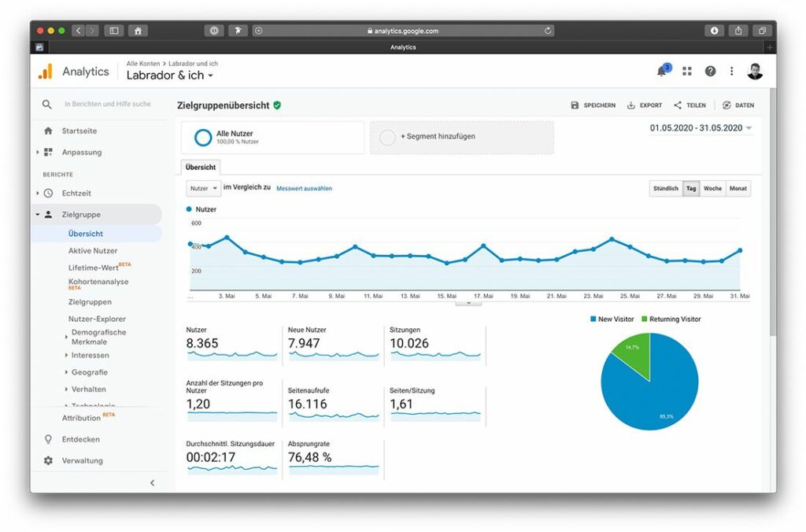806x532 pixels.
Task: Switch chart granularity to Stündlich
Action: tap(665, 188)
